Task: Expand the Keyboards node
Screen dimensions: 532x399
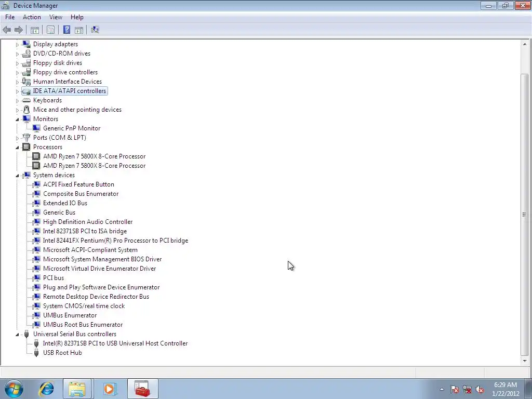Action: [x=17, y=100]
